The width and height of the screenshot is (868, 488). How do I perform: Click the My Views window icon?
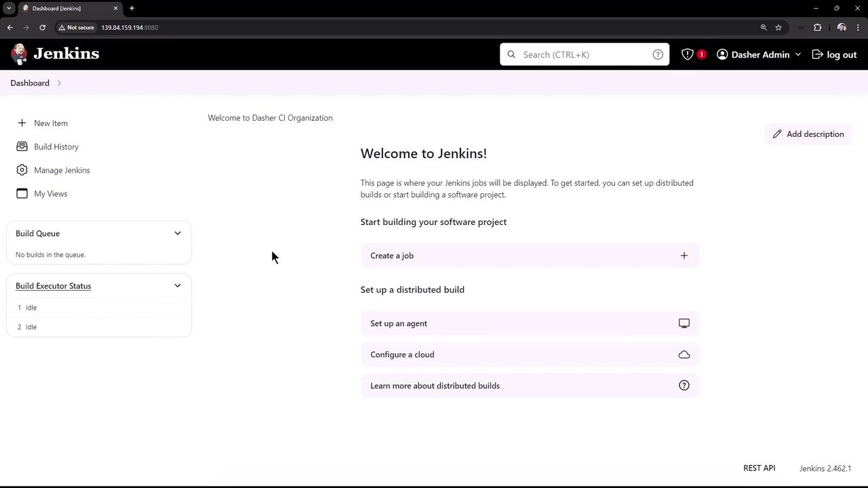pos(22,193)
